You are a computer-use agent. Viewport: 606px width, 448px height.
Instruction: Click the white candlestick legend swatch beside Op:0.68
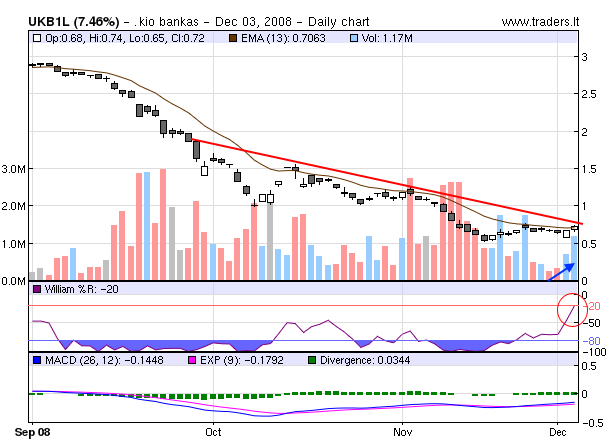coord(37,38)
